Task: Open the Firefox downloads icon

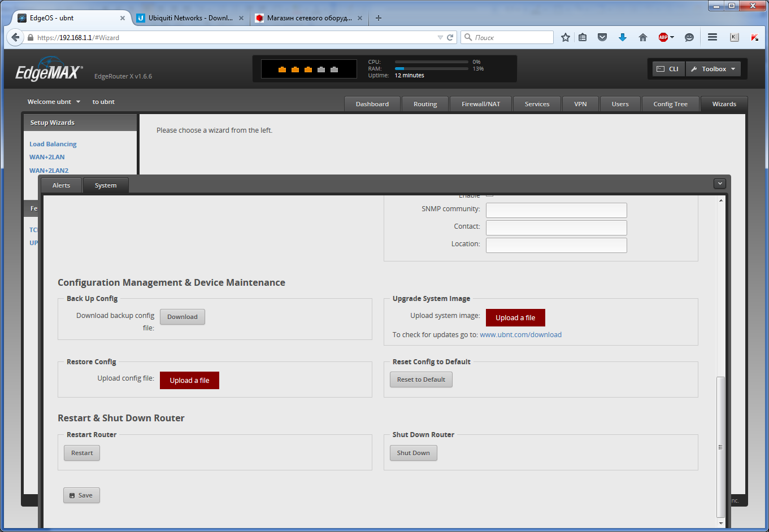Action: pos(623,37)
